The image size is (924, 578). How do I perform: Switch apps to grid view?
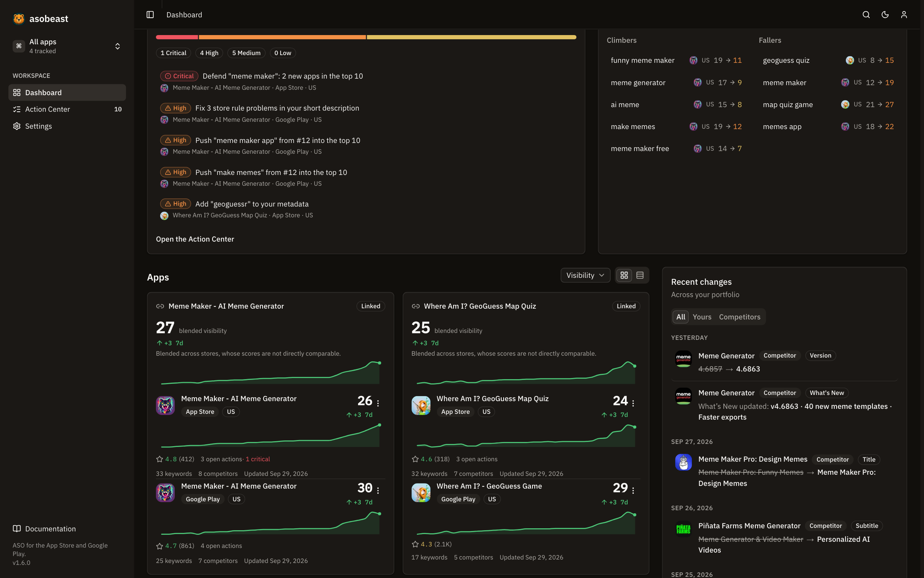624,275
